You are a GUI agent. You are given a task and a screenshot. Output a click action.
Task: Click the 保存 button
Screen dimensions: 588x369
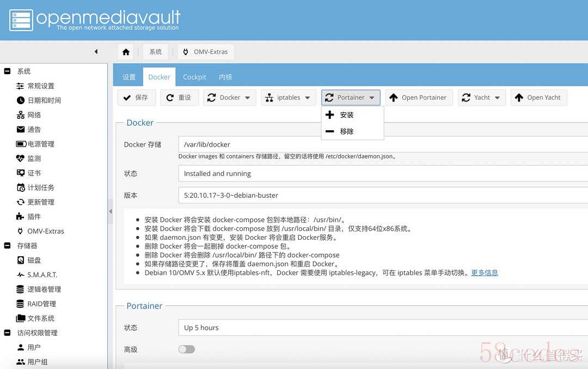tap(136, 98)
